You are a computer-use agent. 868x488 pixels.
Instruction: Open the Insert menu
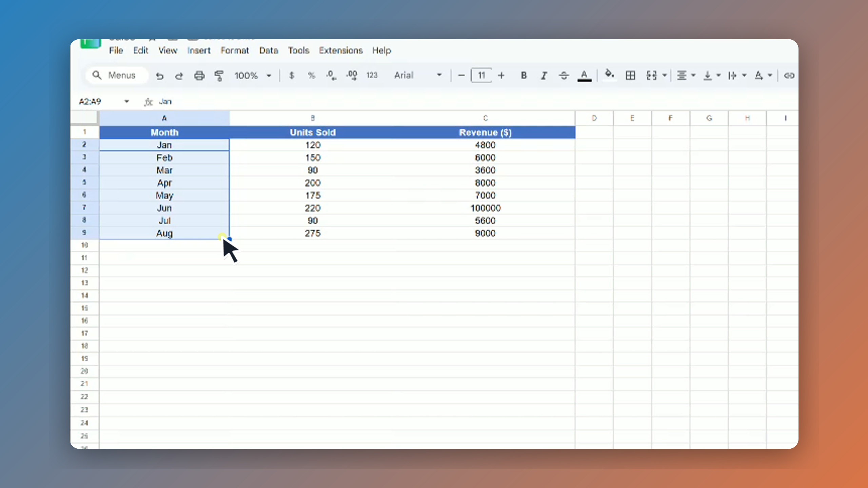coord(199,50)
